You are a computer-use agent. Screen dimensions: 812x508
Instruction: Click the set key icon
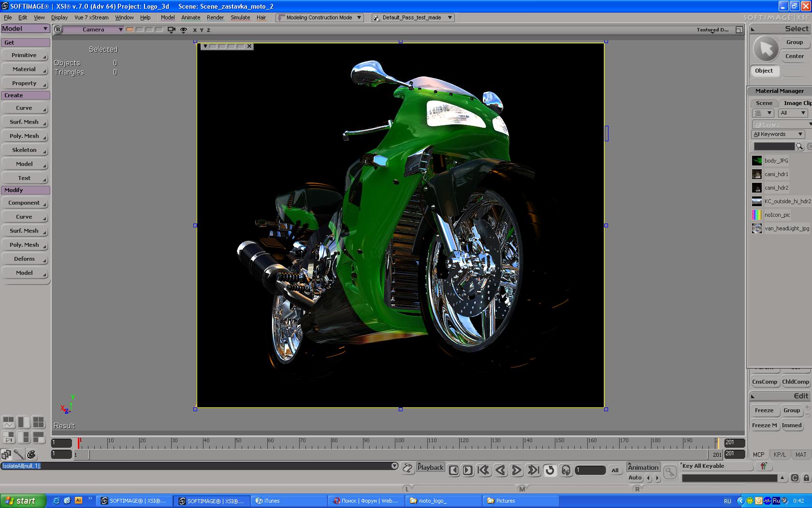coord(669,472)
